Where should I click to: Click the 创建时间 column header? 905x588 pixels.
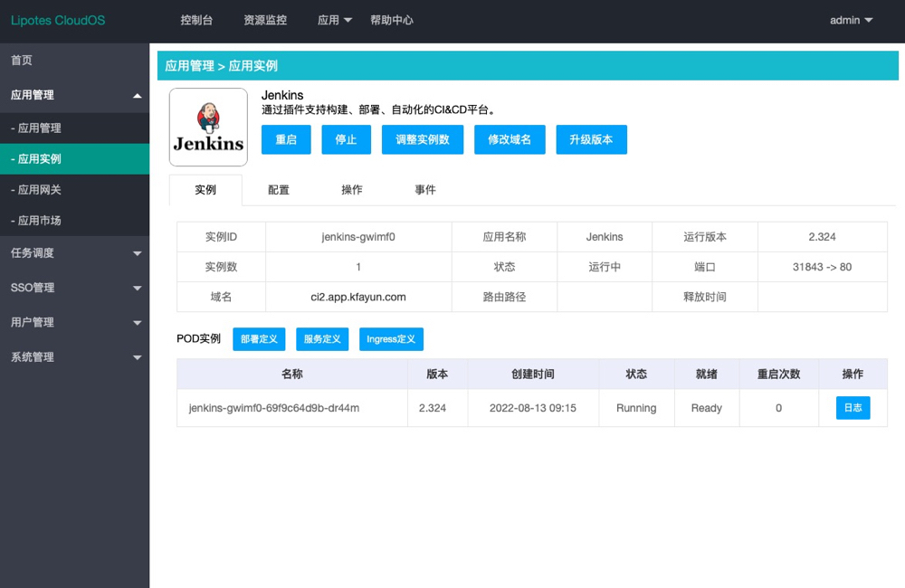(x=533, y=374)
